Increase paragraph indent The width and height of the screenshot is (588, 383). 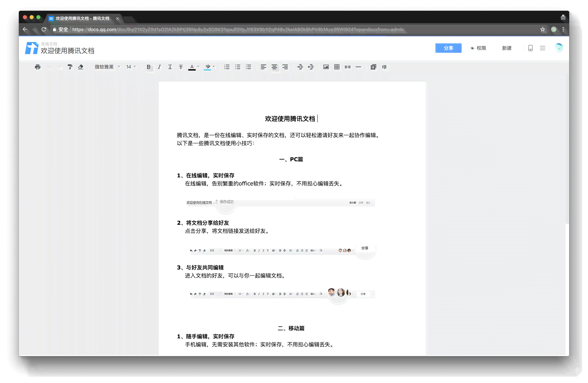[x=300, y=67]
